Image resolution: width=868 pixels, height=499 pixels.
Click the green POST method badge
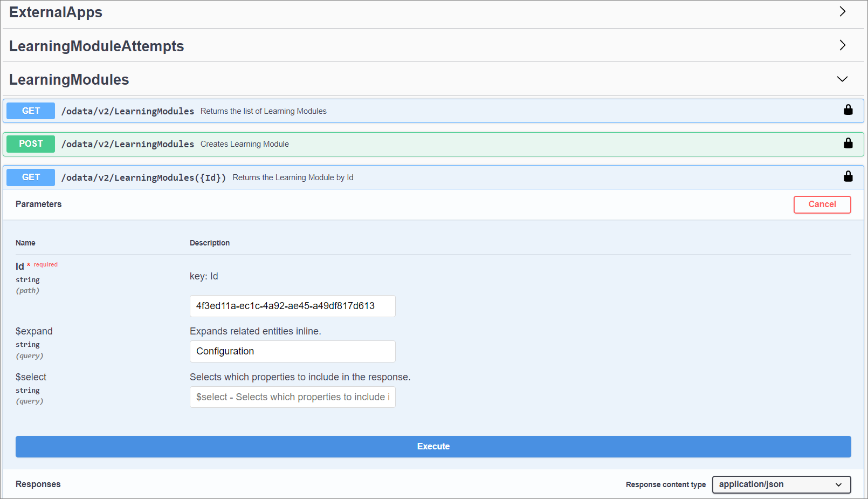pos(31,144)
